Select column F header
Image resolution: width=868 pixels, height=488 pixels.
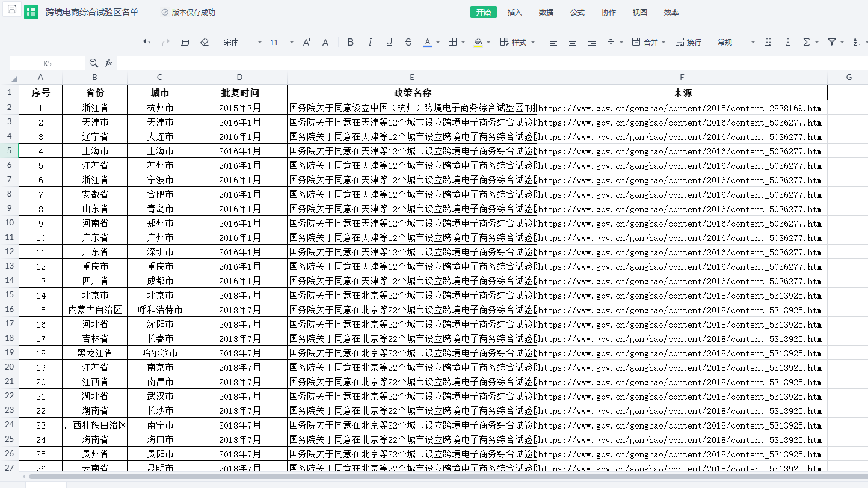[x=682, y=78]
